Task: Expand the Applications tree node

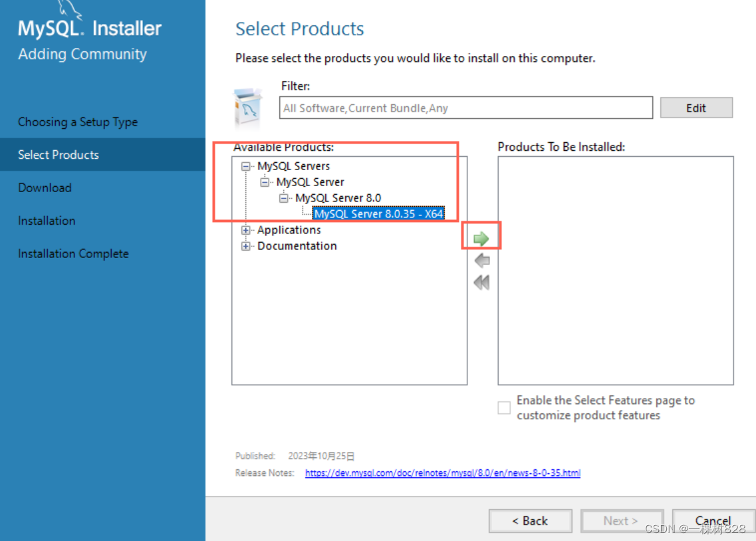Action: click(246, 230)
